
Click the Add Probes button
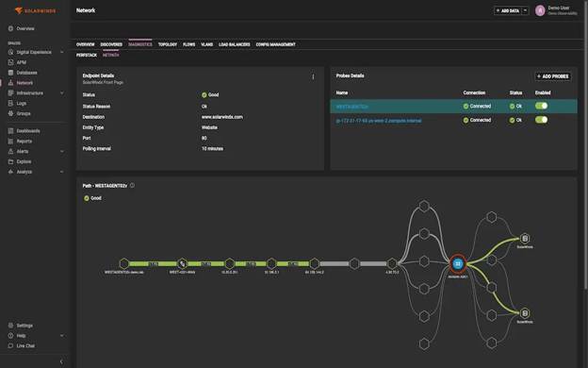tap(553, 76)
